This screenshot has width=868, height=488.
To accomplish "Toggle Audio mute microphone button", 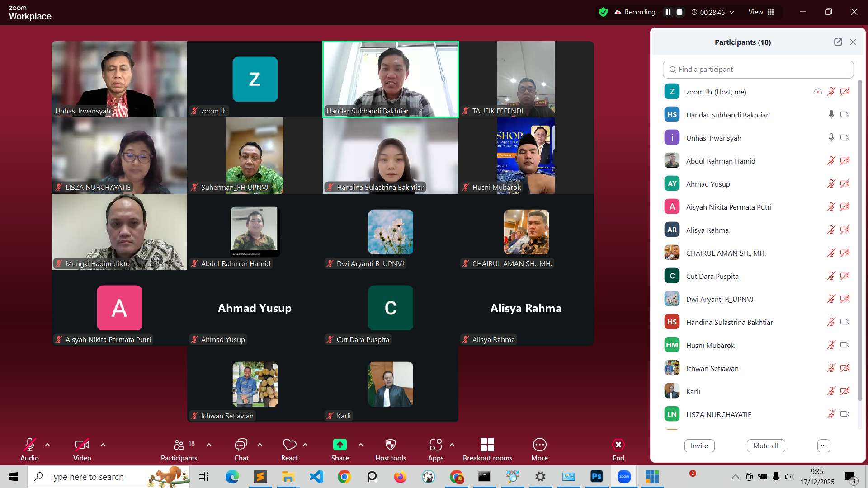I will click(29, 445).
